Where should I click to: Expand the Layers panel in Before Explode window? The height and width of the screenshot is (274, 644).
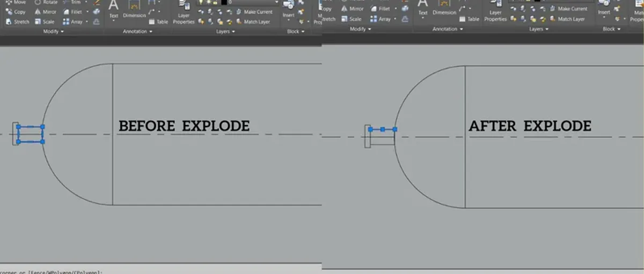pyautogui.click(x=226, y=32)
